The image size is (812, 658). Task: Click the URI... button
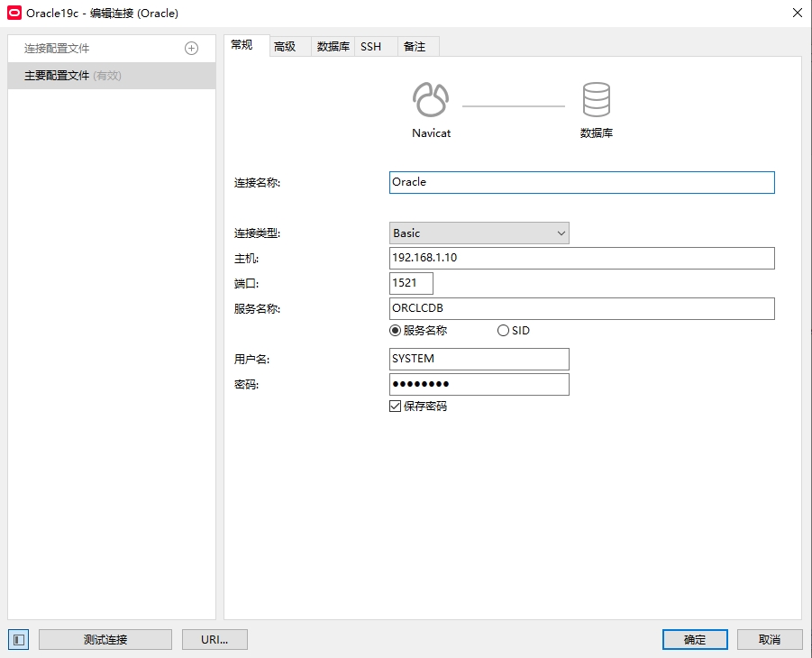[214, 639]
